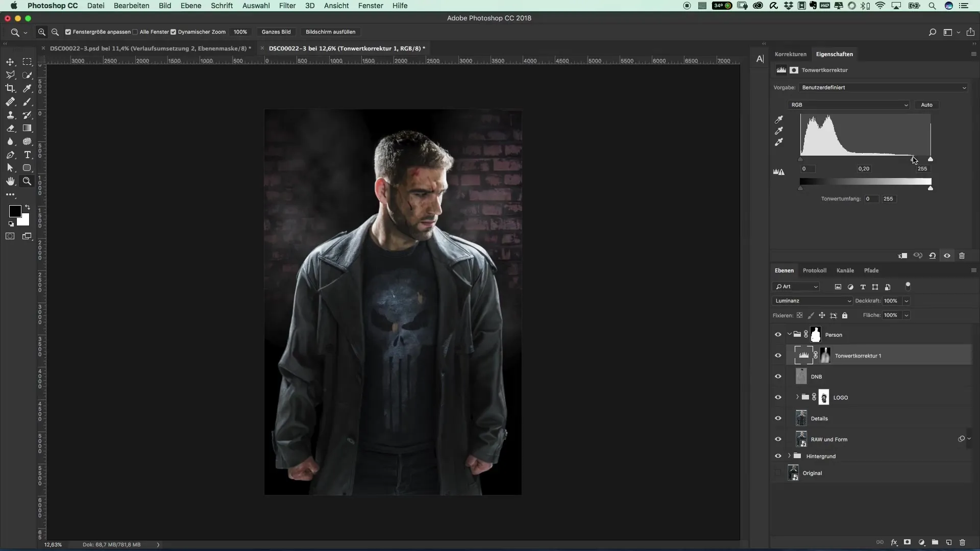The image size is (980, 551).
Task: Open the Deckkraft opacity dropdown arrow
Action: [906, 301]
